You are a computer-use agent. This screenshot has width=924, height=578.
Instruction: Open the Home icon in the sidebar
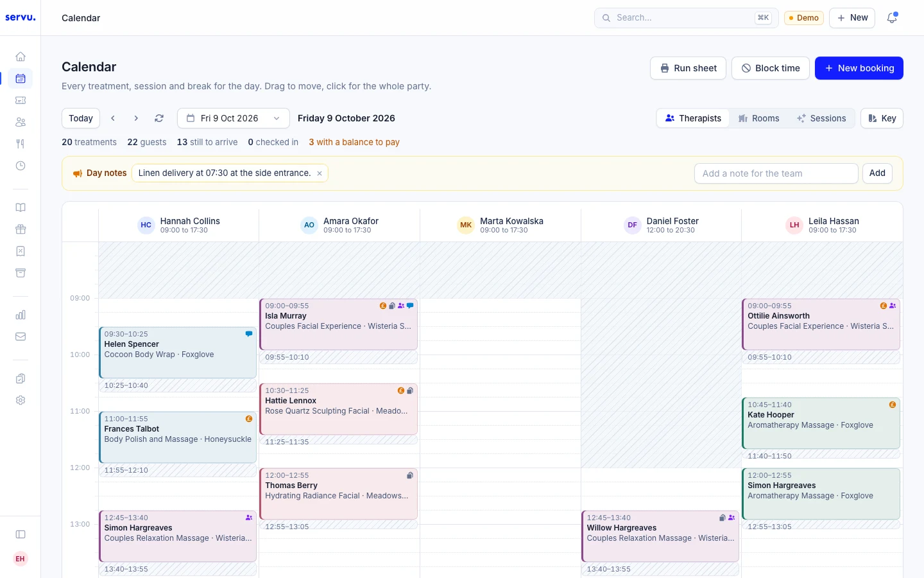(x=21, y=57)
